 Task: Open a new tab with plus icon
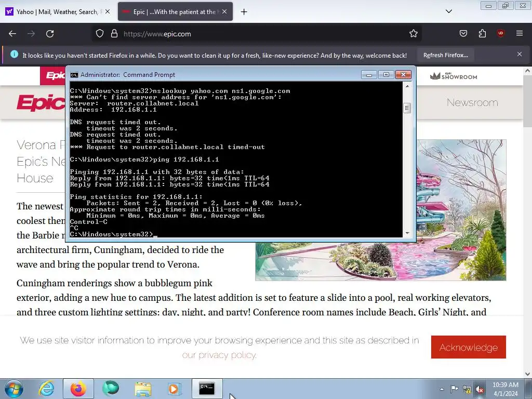[244, 12]
